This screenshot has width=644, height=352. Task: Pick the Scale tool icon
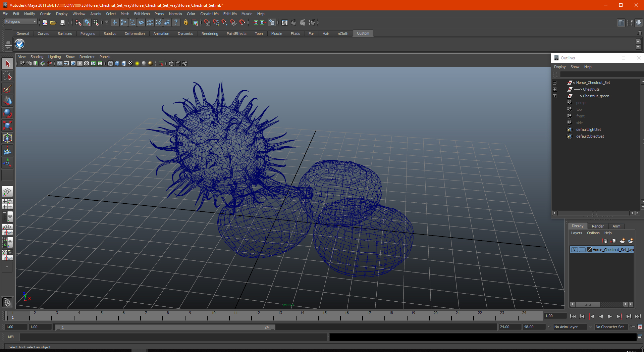click(7, 125)
